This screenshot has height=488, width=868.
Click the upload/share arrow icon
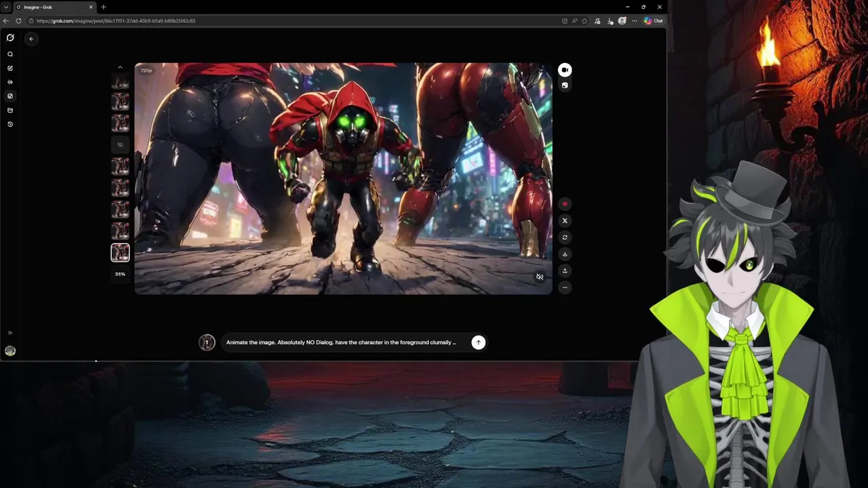(564, 270)
